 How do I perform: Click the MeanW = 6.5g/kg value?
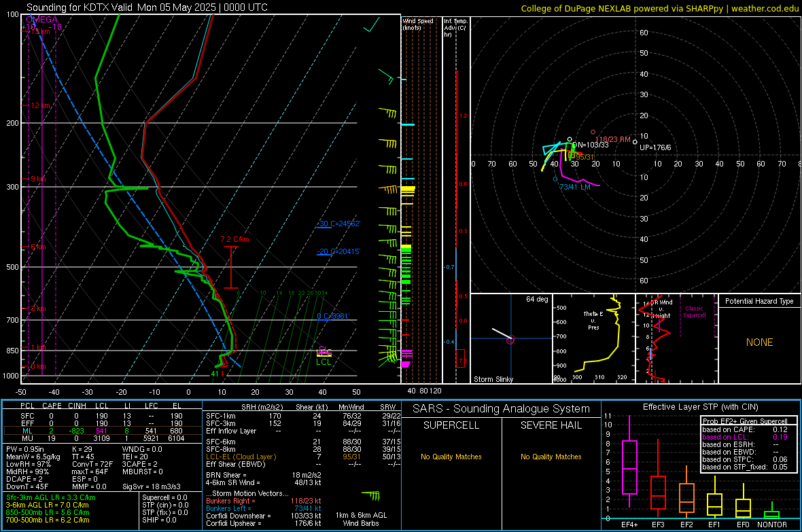(x=33, y=457)
